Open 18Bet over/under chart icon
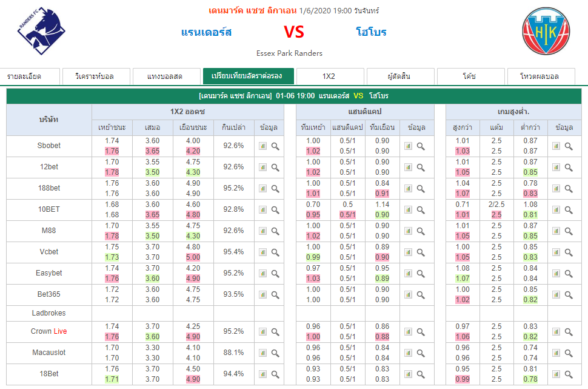The height and width of the screenshot is (389, 588). point(556,374)
